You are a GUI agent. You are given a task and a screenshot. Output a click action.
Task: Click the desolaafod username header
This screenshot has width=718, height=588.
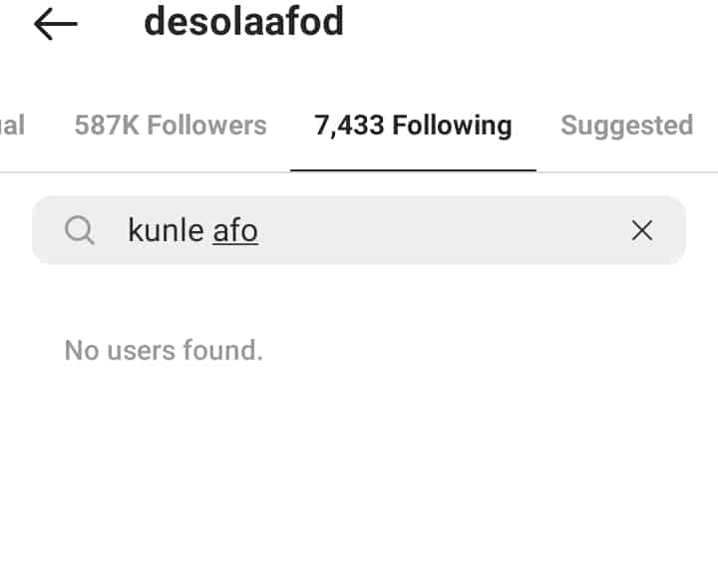244,22
